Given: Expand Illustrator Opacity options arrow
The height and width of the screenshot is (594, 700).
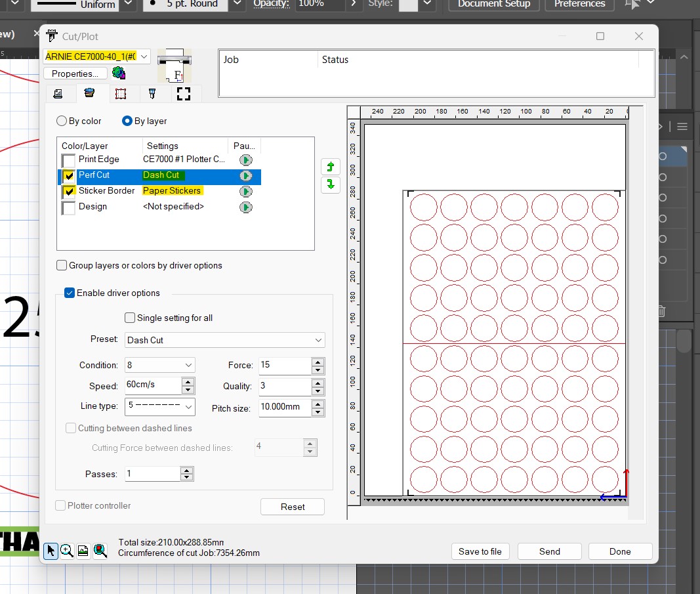Looking at the screenshot, I should tap(354, 3).
